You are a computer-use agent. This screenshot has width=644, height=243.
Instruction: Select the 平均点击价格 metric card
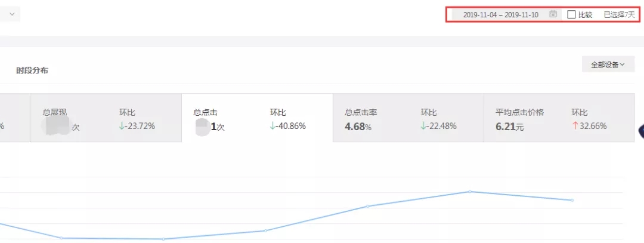pos(559,118)
